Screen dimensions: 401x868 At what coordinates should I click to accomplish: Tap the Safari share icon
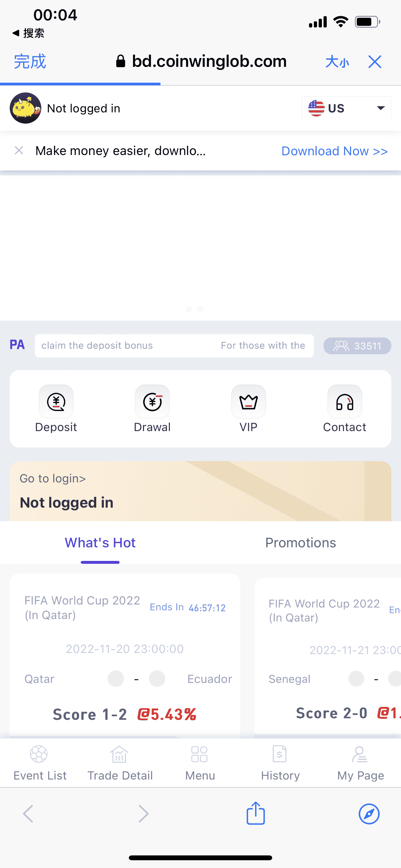coord(256,813)
